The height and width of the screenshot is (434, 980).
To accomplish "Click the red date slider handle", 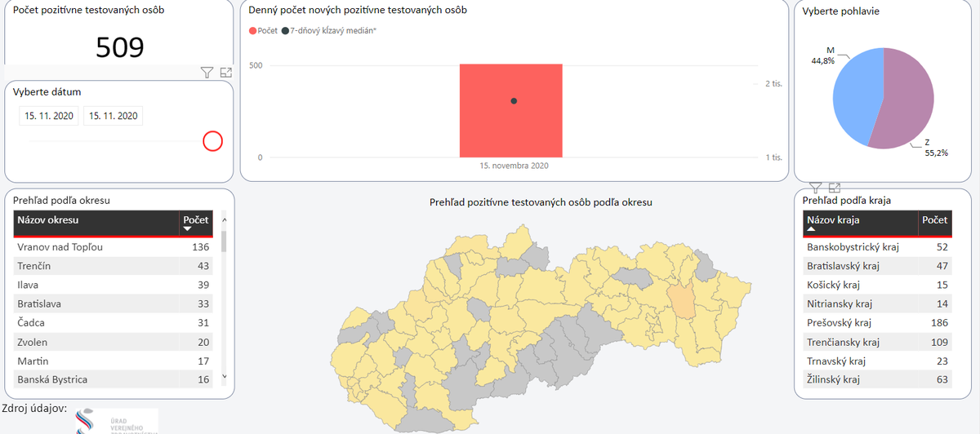I will point(212,142).
